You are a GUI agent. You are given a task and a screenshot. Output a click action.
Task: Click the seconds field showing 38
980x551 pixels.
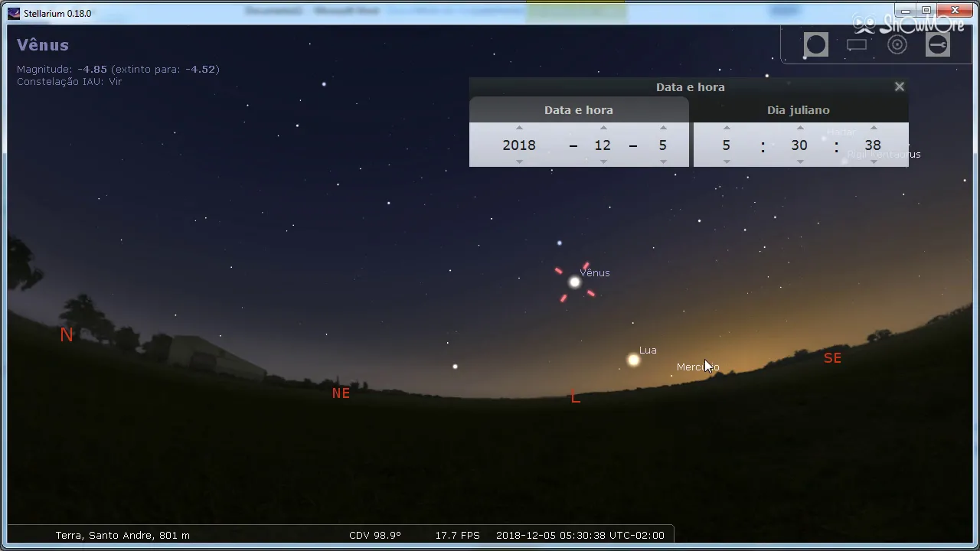pos(873,145)
